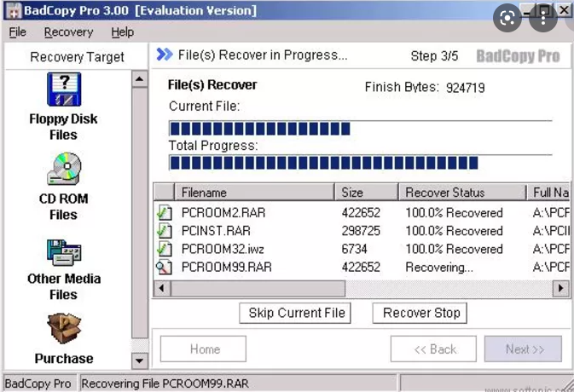Click the Purchase label text
Screen dimensions: 574x392
[x=64, y=359]
